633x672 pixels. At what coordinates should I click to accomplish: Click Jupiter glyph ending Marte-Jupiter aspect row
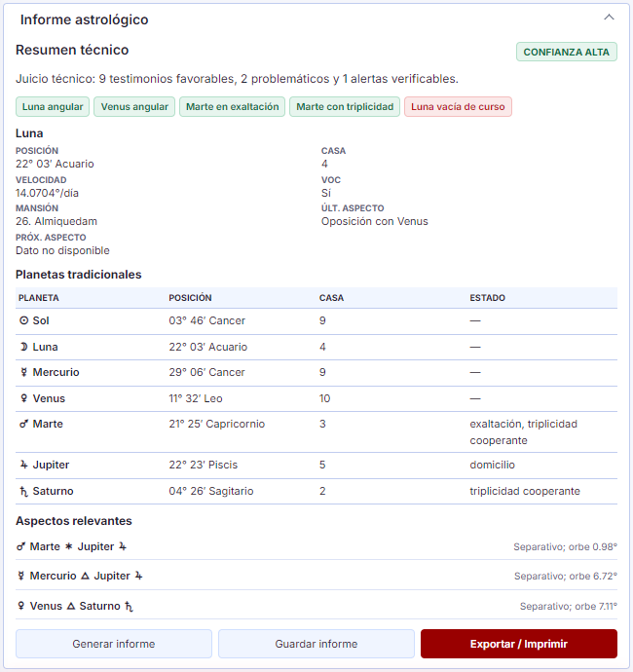123,546
